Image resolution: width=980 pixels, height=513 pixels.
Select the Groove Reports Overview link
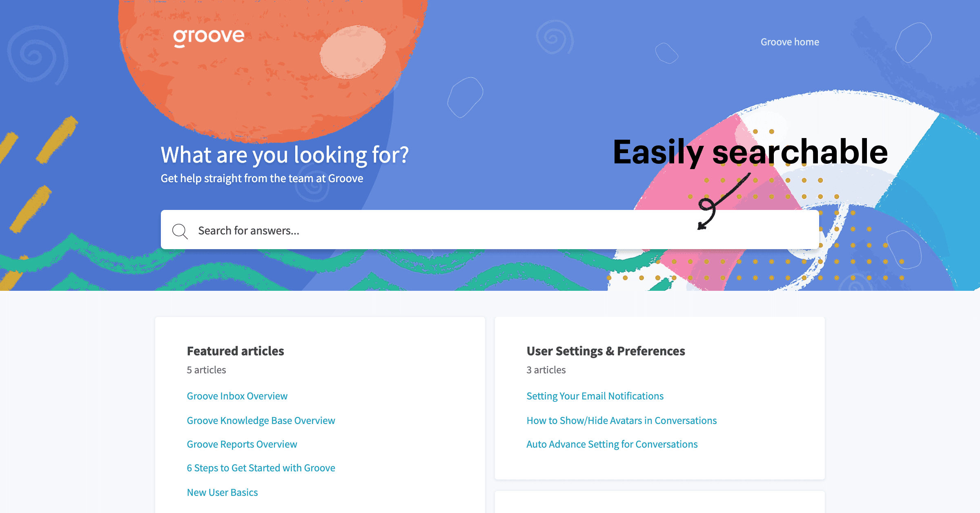[x=242, y=444]
